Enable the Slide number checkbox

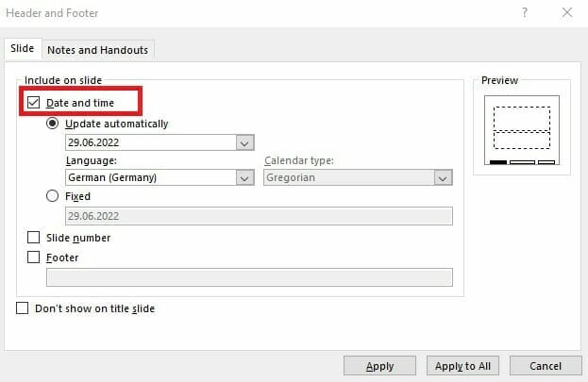[34, 238]
